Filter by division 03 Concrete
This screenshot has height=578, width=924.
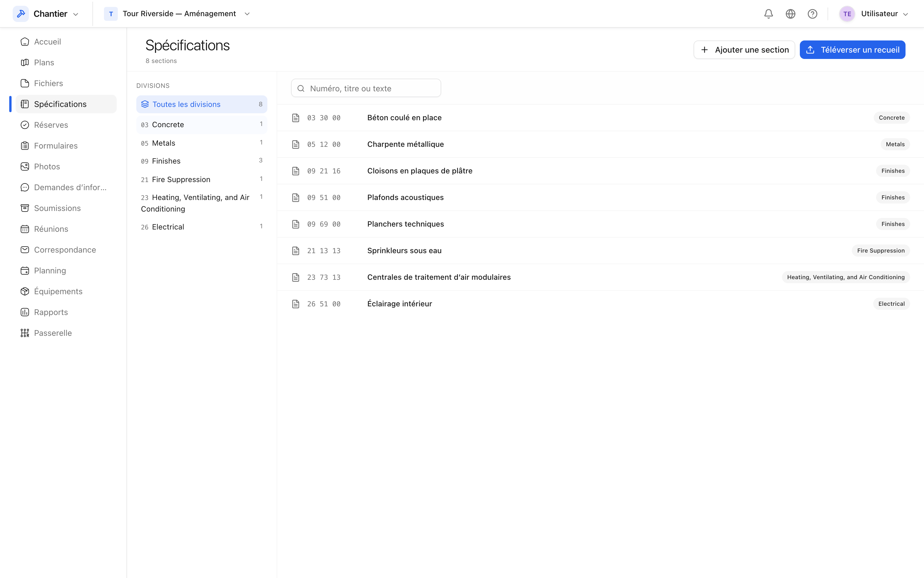click(x=202, y=125)
